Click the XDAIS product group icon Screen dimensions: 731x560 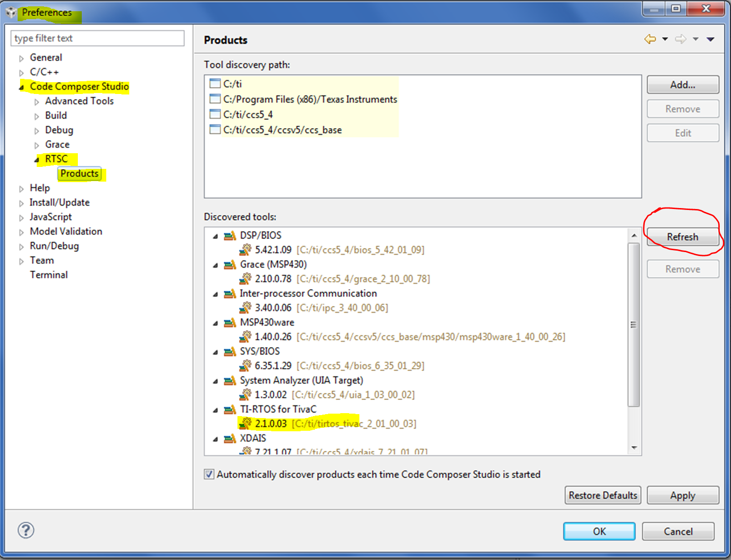pyautogui.click(x=230, y=438)
